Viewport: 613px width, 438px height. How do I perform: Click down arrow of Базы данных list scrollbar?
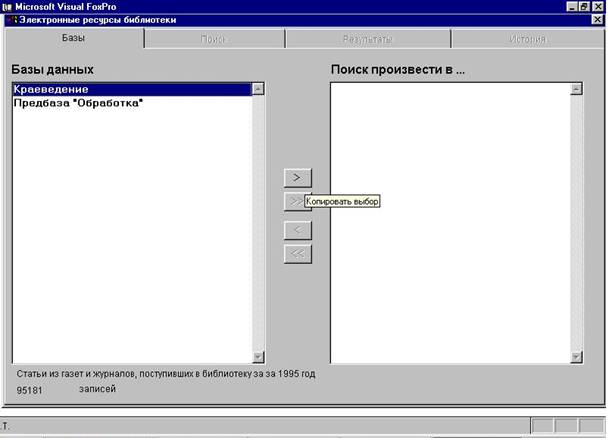258,357
